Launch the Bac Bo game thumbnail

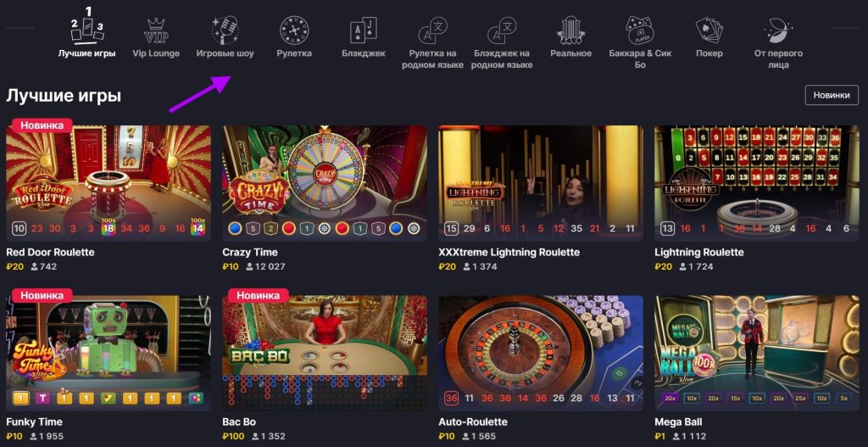click(325, 353)
